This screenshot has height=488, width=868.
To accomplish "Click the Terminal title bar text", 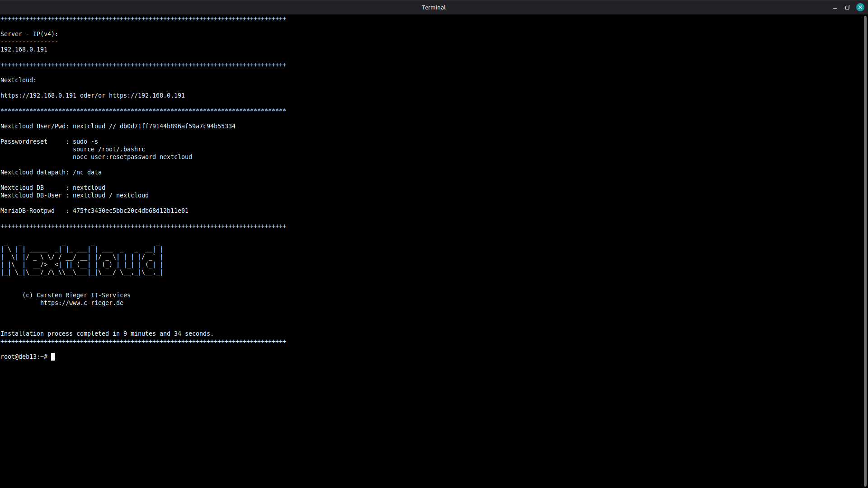I will [433, 7].
